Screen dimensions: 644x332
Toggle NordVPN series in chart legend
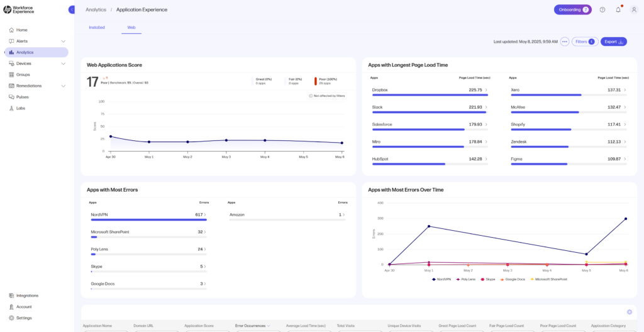tap(441, 279)
